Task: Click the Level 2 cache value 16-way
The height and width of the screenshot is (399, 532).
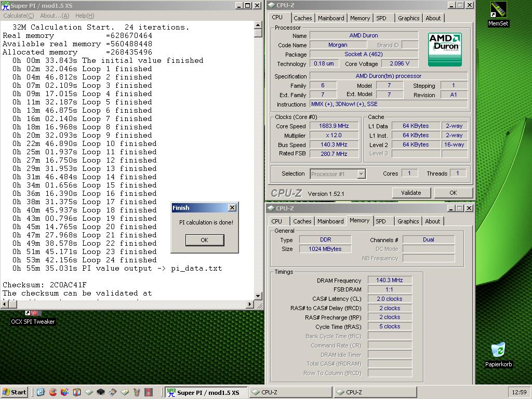Action: point(454,144)
